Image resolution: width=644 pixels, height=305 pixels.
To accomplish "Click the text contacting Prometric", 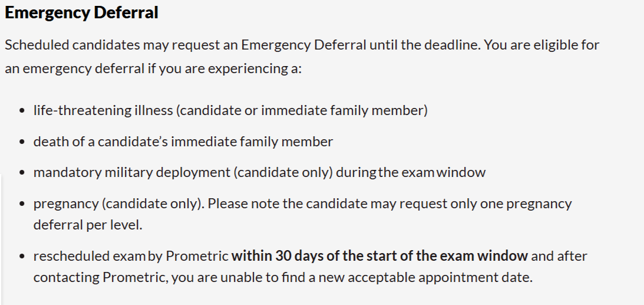I will coord(101,277).
